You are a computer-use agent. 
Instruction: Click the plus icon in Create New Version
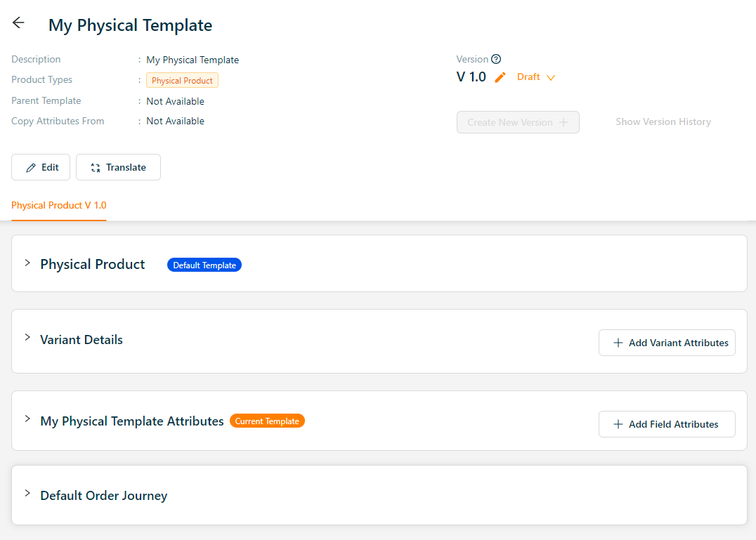click(563, 122)
